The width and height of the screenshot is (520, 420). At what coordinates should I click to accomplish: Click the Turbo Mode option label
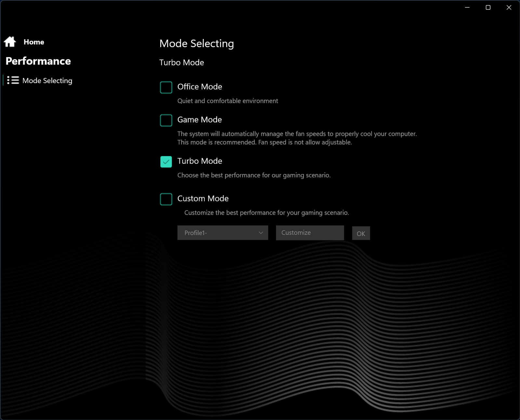[x=200, y=161]
